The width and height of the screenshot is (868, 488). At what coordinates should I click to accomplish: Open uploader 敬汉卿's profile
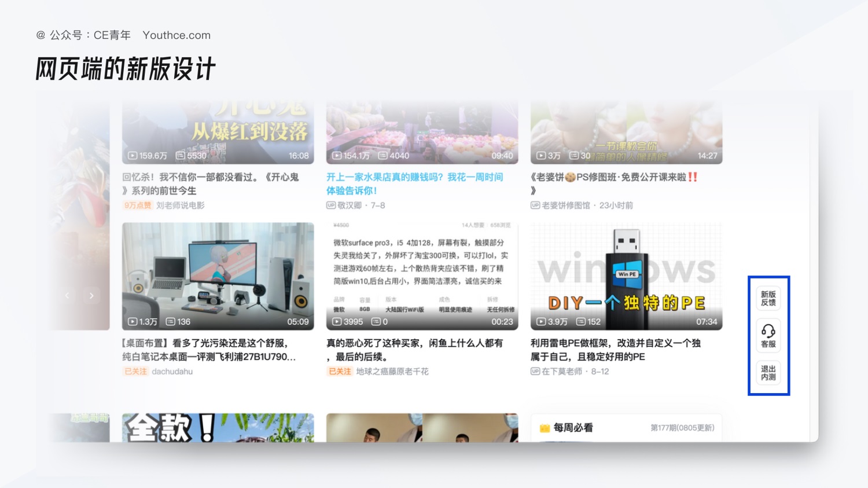click(x=350, y=206)
